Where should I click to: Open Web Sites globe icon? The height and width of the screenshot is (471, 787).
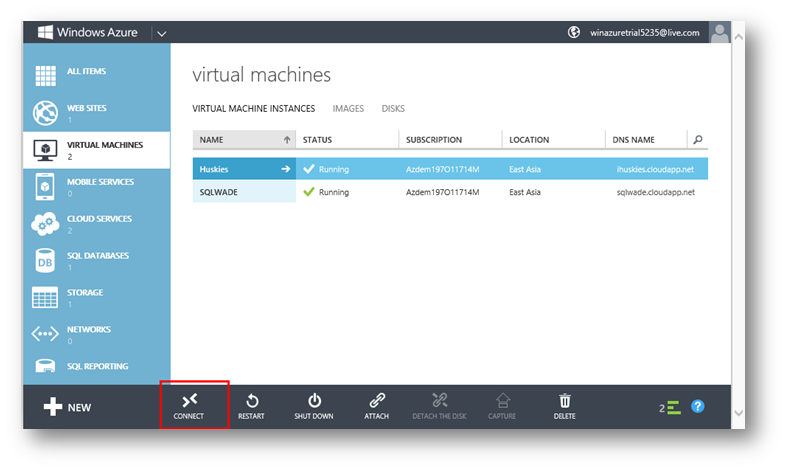[46, 112]
